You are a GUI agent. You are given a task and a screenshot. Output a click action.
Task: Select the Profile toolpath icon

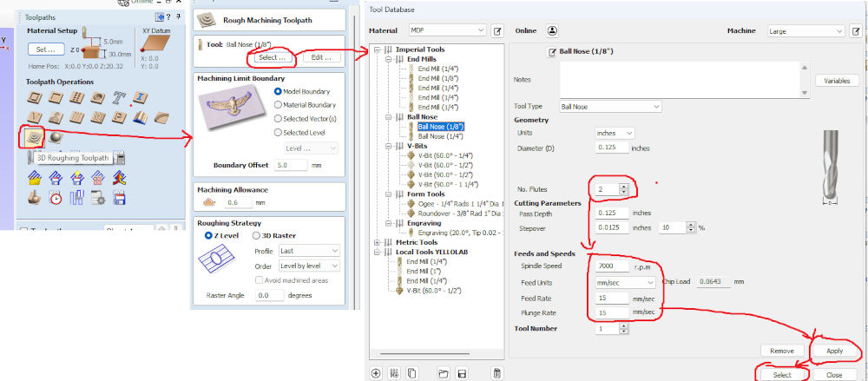[x=35, y=98]
